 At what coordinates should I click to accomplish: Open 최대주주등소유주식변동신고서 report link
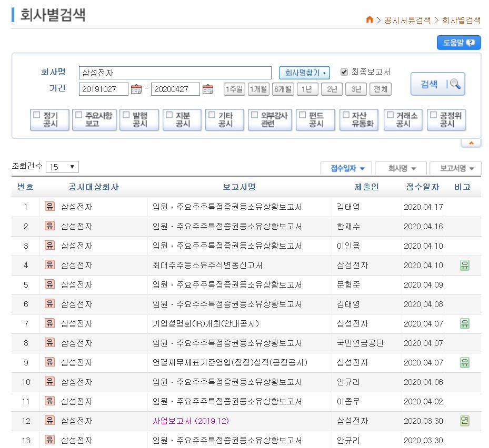tap(207, 265)
